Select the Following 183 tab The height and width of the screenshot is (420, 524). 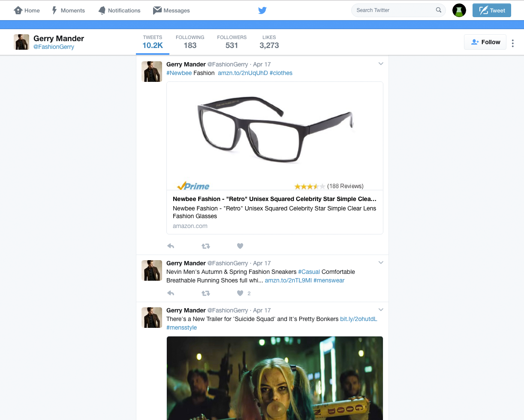pos(190,42)
